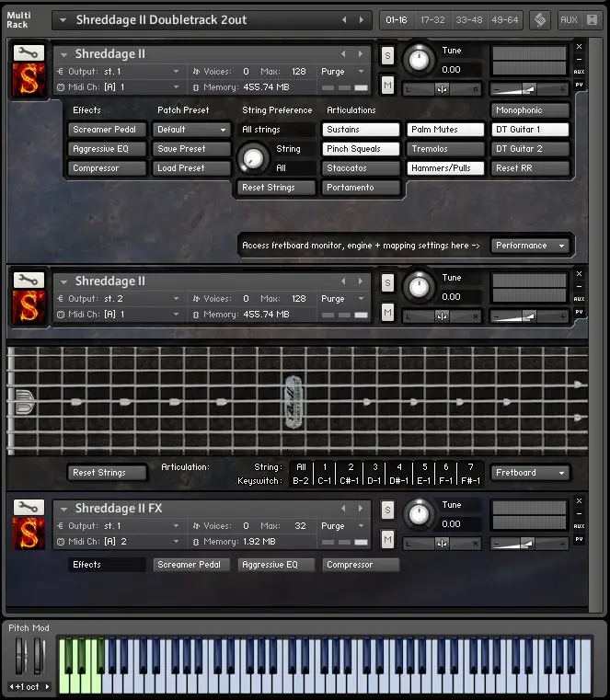The height and width of the screenshot is (700, 610).
Task: Click the flaming S logo of Shreddage II FX
Action: (29, 533)
